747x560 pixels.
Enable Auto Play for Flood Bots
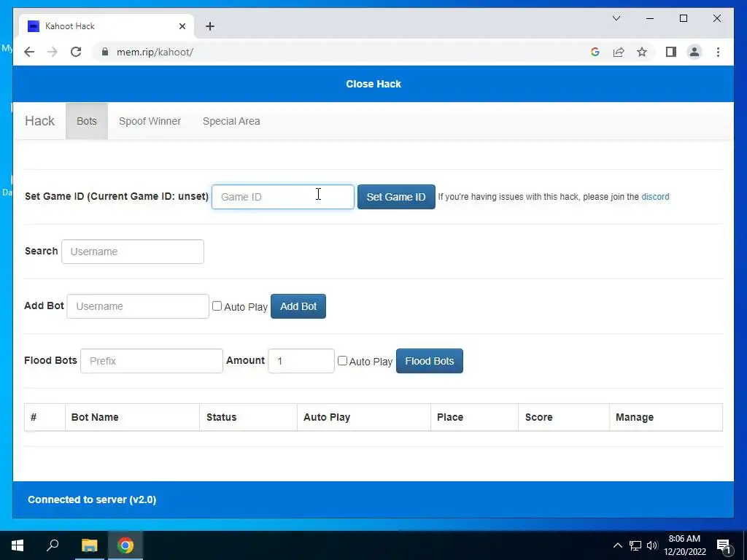click(342, 360)
